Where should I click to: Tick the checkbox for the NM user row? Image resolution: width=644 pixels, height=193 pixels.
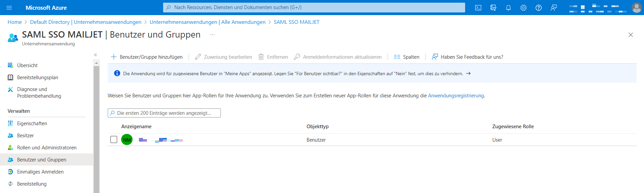(x=114, y=139)
